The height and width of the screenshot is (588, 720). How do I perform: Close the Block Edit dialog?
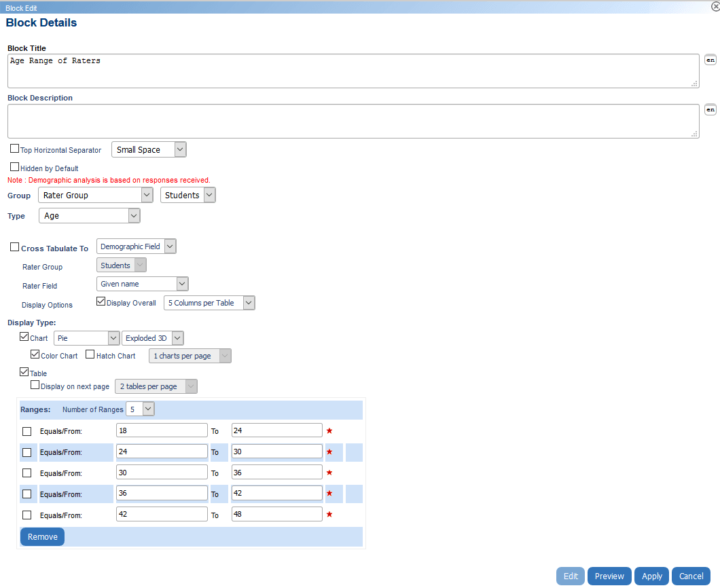715,6
